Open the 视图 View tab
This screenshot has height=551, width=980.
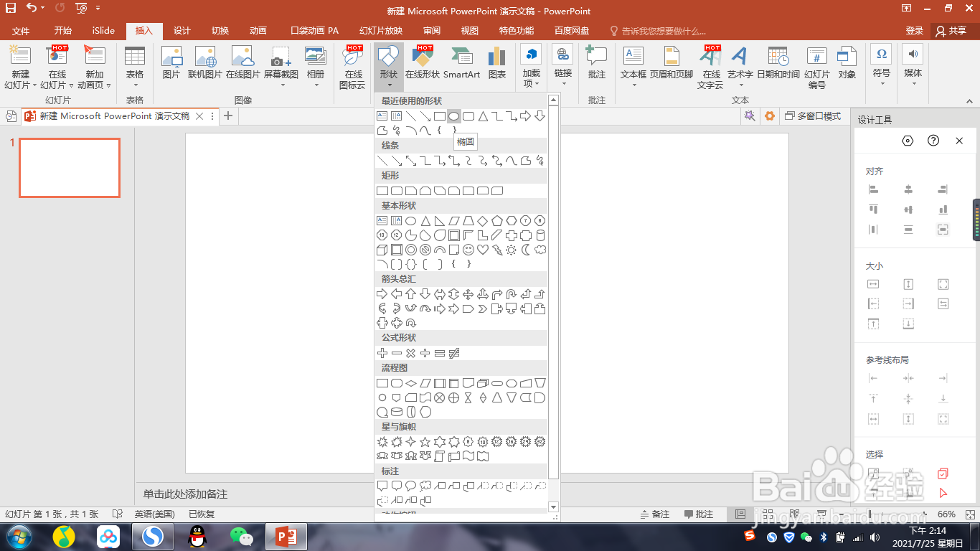click(470, 31)
